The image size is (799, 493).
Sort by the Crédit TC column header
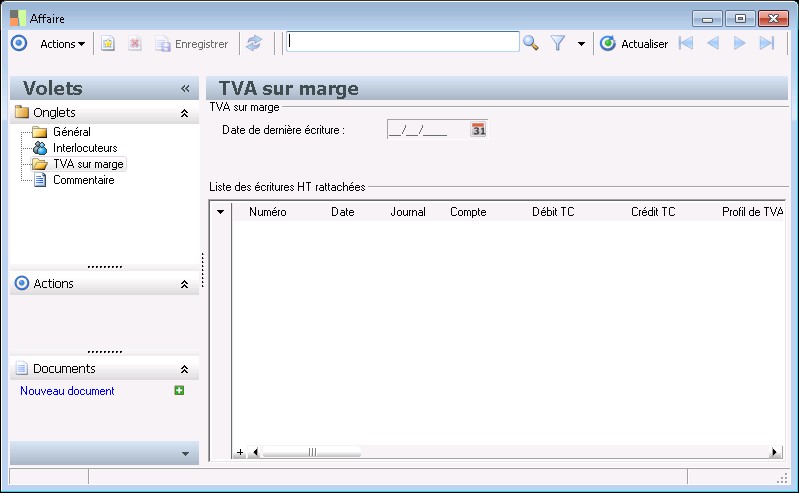653,212
